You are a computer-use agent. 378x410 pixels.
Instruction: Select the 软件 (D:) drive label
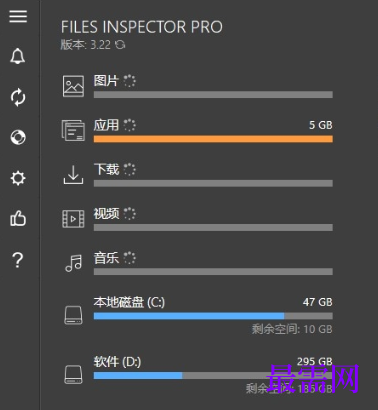pos(117,362)
